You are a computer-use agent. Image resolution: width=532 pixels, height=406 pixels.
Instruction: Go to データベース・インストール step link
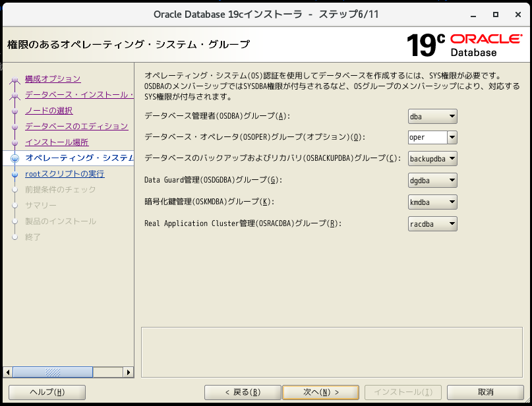pyautogui.click(x=79, y=95)
